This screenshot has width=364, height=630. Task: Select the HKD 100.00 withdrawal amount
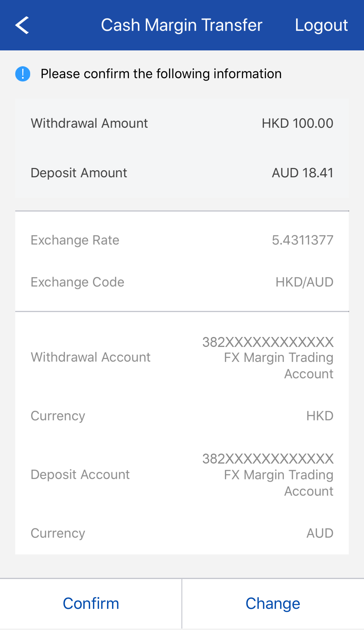point(297,123)
